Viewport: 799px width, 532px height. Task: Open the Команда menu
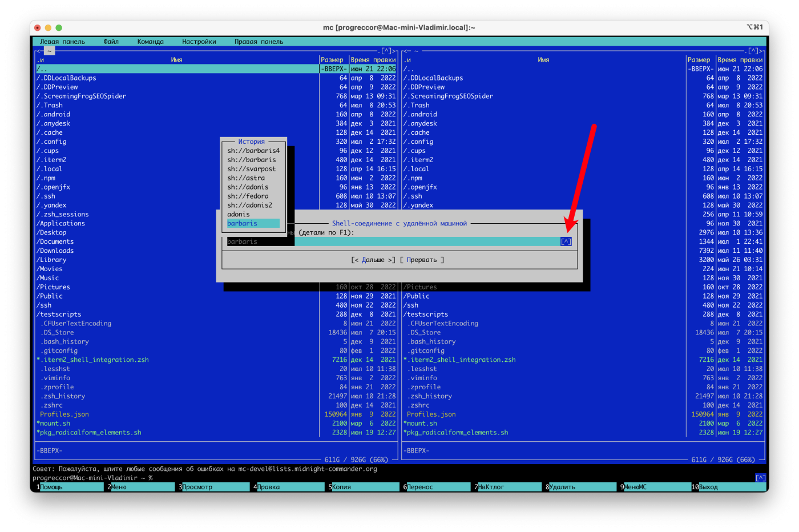[150, 42]
